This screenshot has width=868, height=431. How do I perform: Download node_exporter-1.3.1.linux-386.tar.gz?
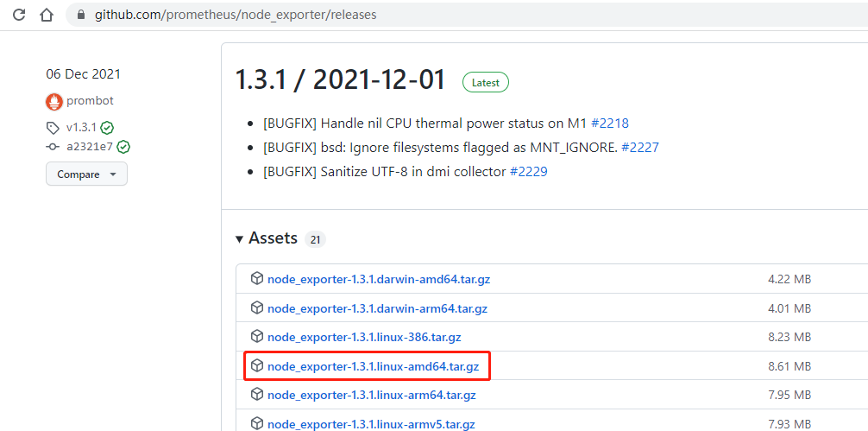click(364, 337)
